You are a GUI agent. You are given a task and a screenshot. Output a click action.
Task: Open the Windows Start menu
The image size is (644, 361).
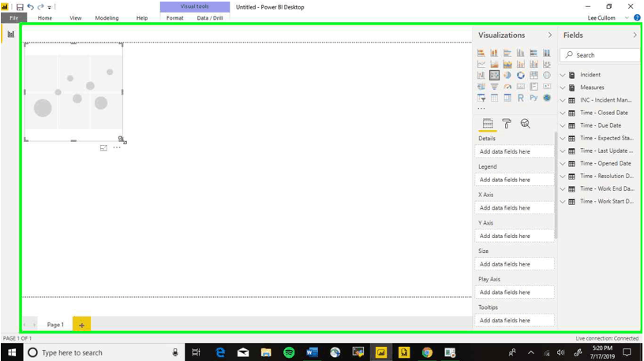coord(12,352)
